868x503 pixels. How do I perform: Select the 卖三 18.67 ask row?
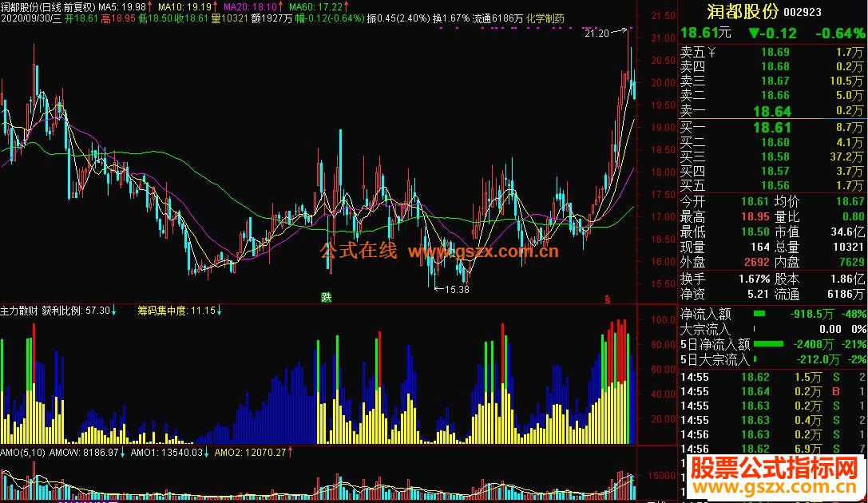tap(771, 81)
